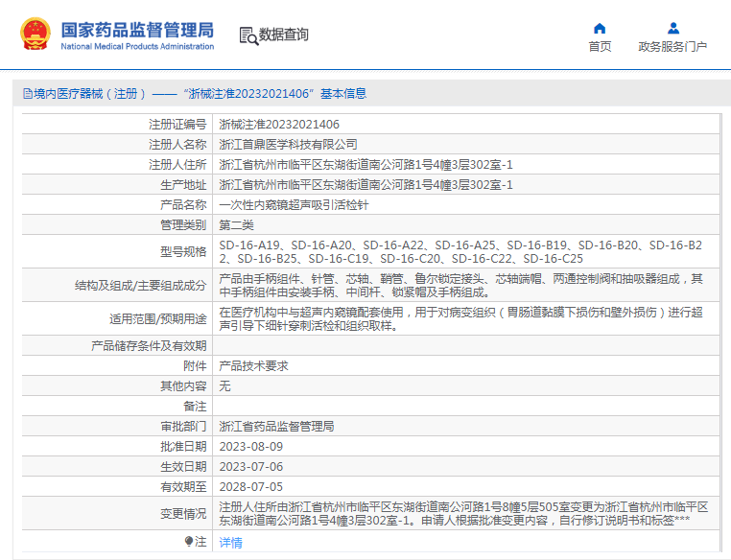731x560 pixels.
Task: Open the 详情 details link
Action: (x=231, y=543)
